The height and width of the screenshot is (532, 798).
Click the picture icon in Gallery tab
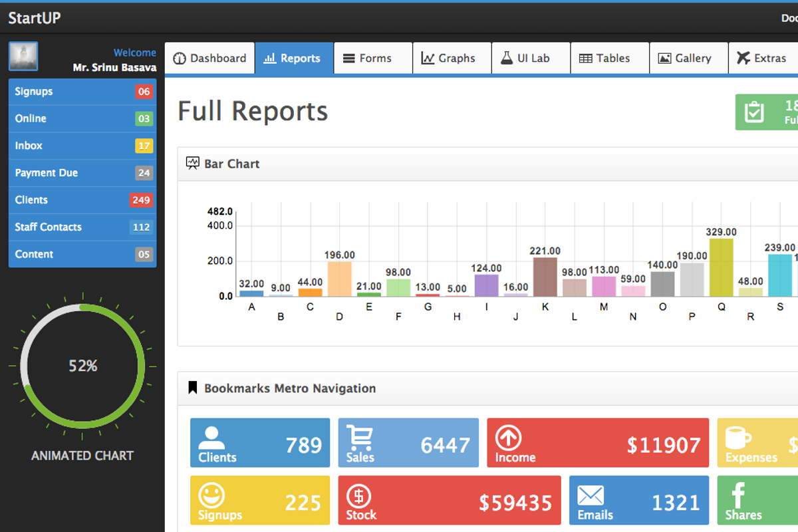click(x=664, y=59)
